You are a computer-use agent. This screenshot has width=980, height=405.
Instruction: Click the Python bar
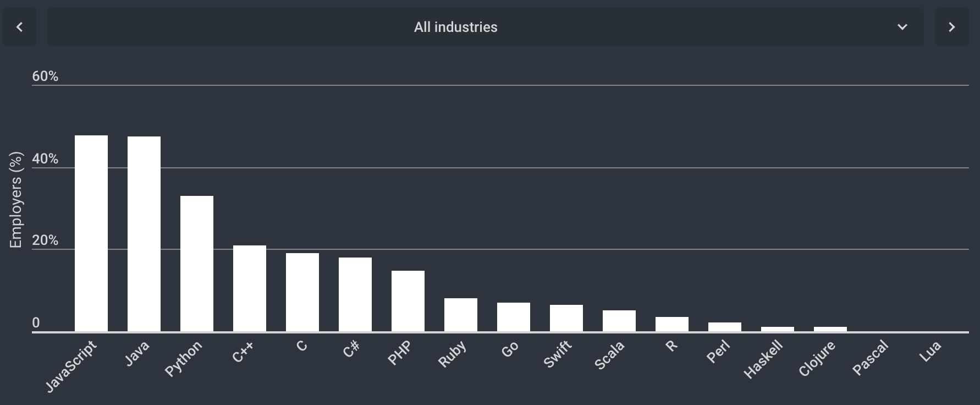[x=197, y=264]
